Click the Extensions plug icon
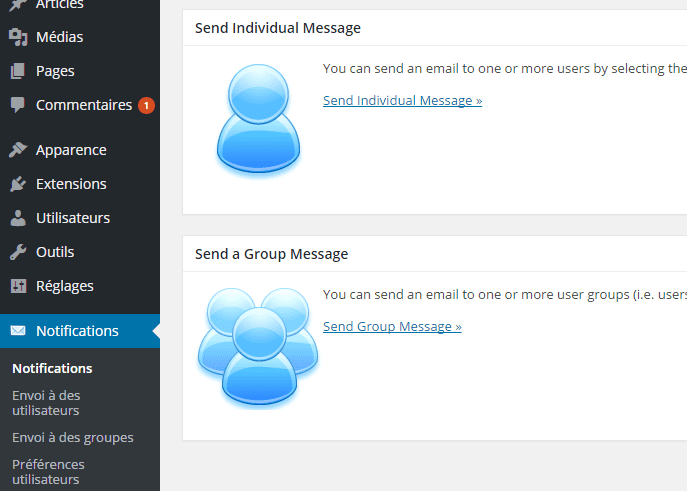Viewport: 687px width, 491px height. tap(18, 184)
